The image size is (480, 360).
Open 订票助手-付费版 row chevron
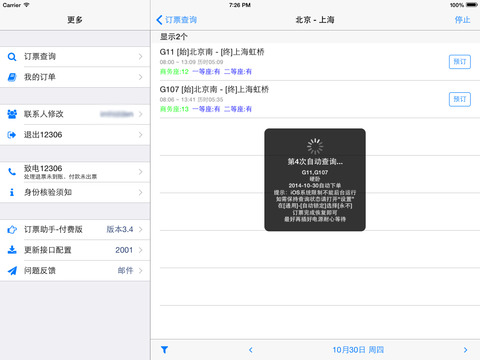(140, 230)
